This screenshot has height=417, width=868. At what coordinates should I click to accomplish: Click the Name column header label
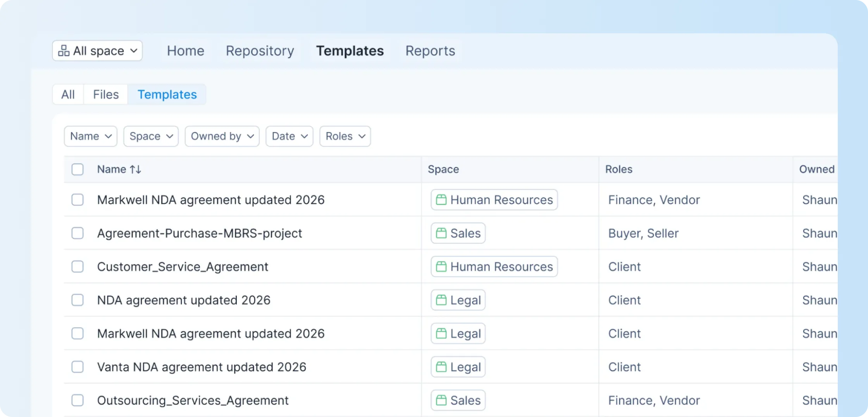[112, 169]
